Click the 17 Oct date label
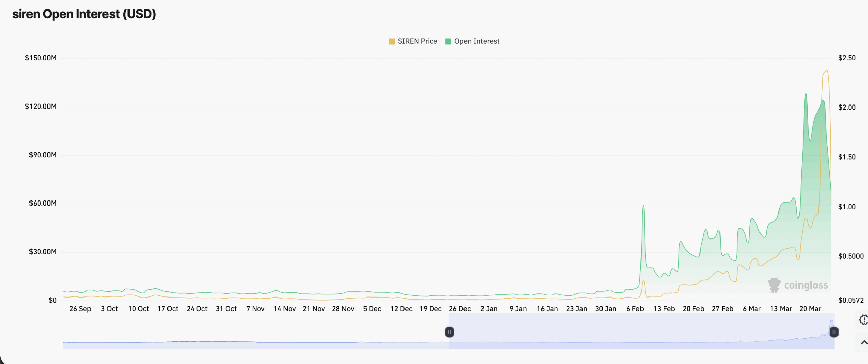Image resolution: width=868 pixels, height=364 pixels. [x=167, y=309]
